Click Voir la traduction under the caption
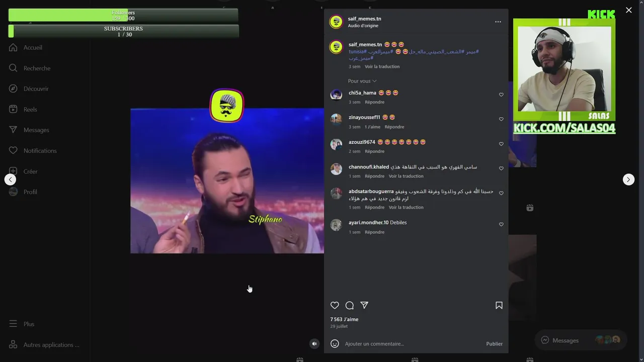644x362 pixels. pos(382,66)
